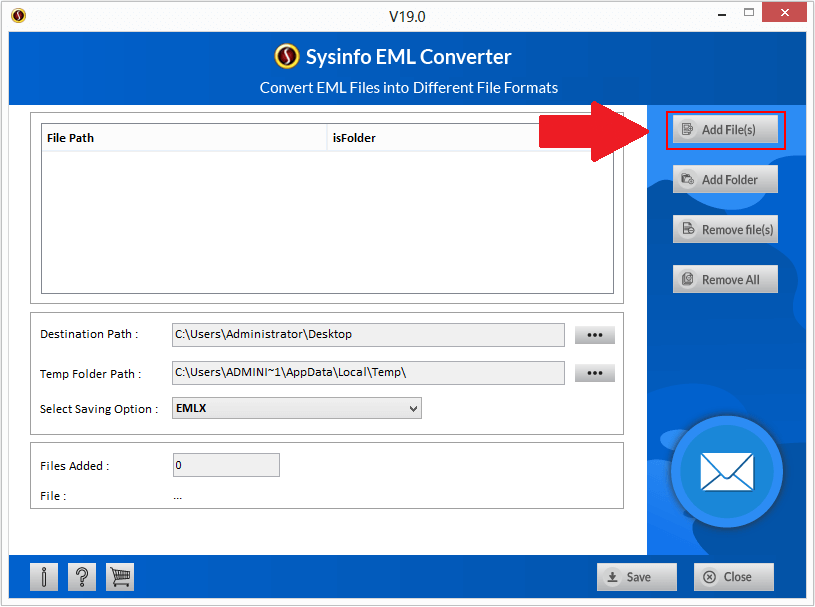Click the Temp Folder Path input field

[x=368, y=373]
